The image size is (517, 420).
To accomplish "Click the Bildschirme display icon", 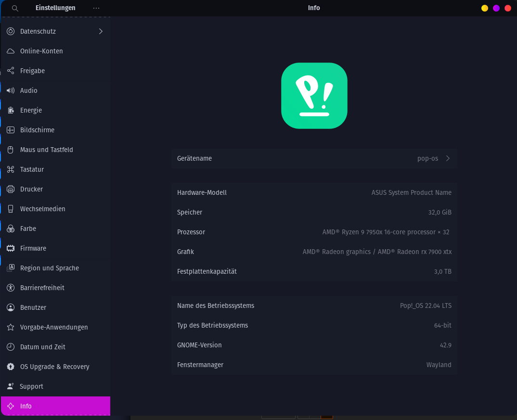I will (x=11, y=130).
